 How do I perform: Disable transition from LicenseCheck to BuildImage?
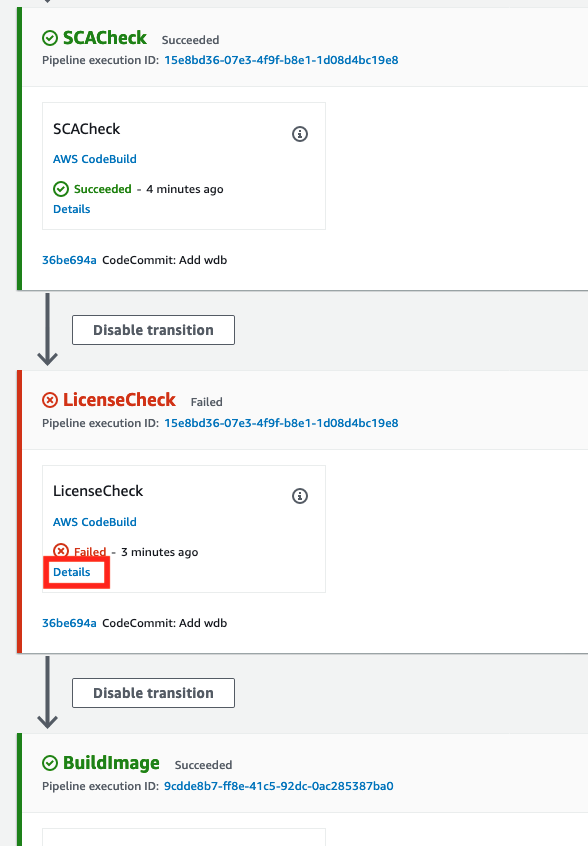point(153,693)
